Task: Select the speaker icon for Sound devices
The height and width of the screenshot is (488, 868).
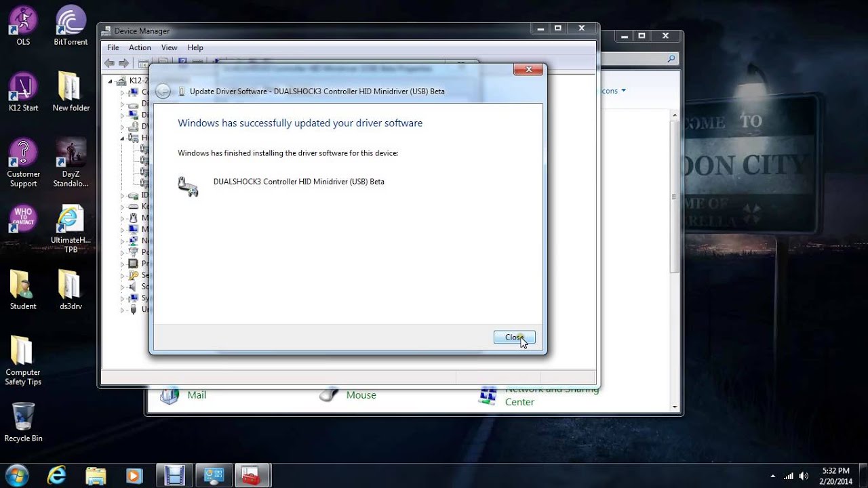Action: pos(134,287)
